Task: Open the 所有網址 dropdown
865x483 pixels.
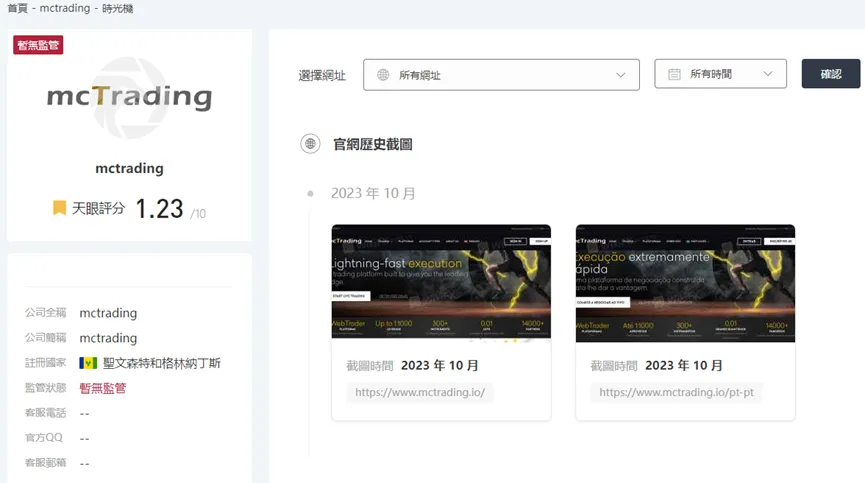Action: [x=501, y=75]
